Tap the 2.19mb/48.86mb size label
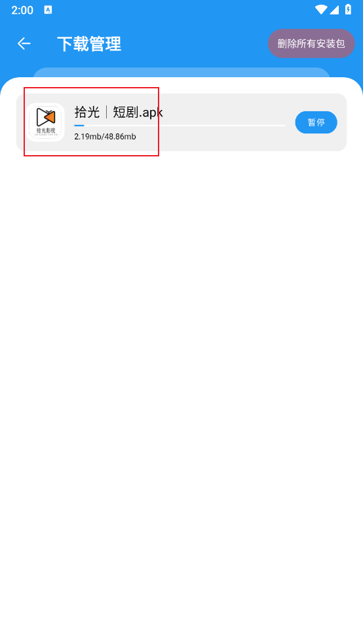The width and height of the screenshot is (363, 644). click(x=105, y=137)
